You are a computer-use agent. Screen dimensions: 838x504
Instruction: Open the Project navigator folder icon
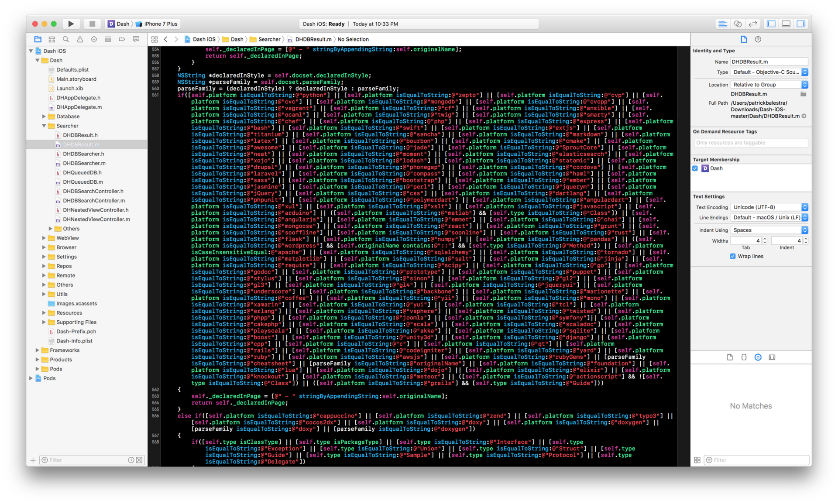38,39
